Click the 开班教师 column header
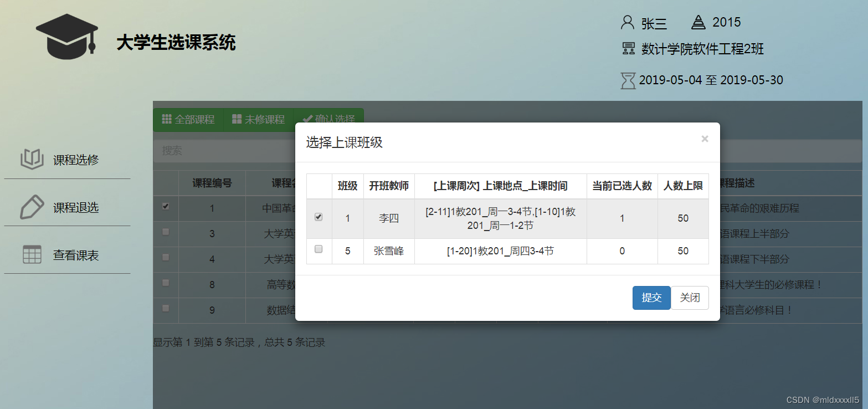 click(389, 186)
